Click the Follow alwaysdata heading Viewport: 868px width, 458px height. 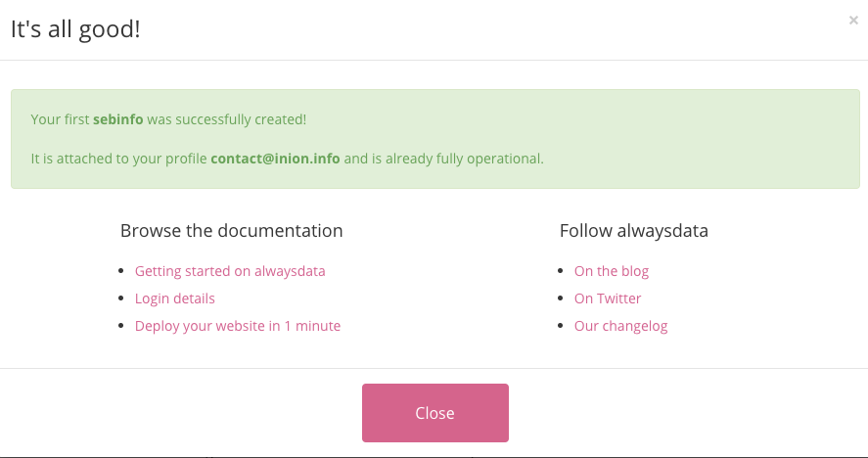point(634,231)
